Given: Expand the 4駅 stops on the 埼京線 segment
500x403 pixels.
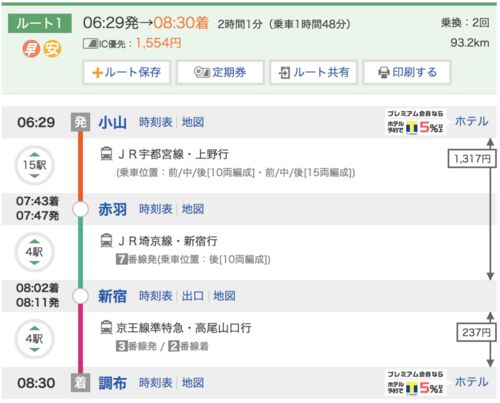Looking at the screenshot, I should (x=34, y=252).
